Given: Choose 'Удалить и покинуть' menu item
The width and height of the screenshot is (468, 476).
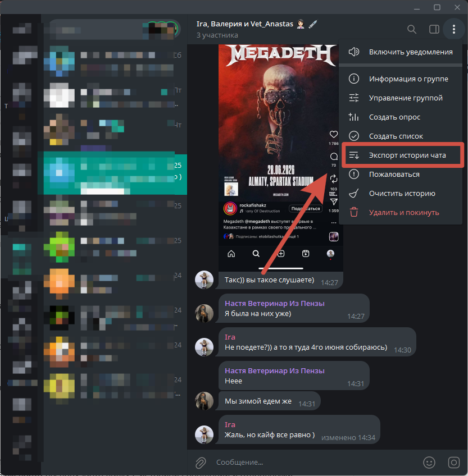Looking at the screenshot, I should (x=400, y=213).
